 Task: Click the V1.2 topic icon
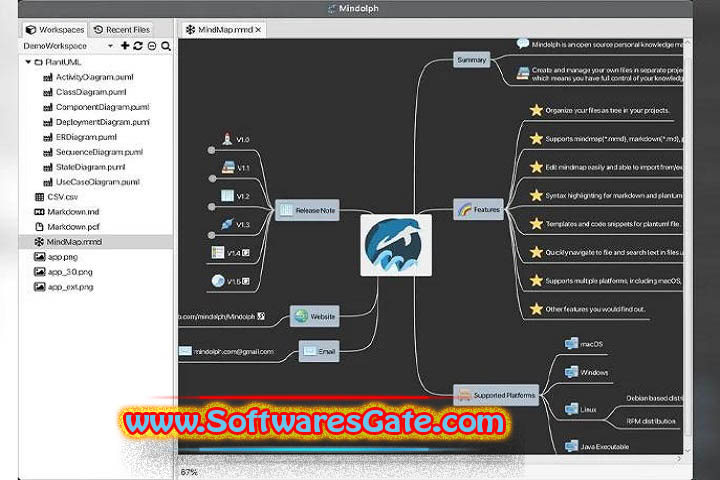tap(227, 196)
